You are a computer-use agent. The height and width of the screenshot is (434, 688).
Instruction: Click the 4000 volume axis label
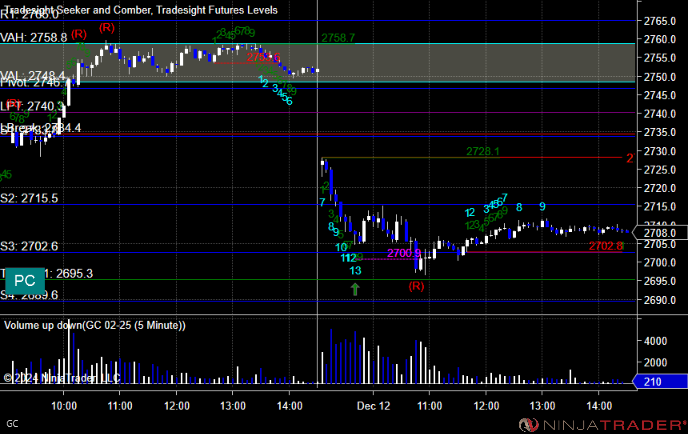click(655, 341)
